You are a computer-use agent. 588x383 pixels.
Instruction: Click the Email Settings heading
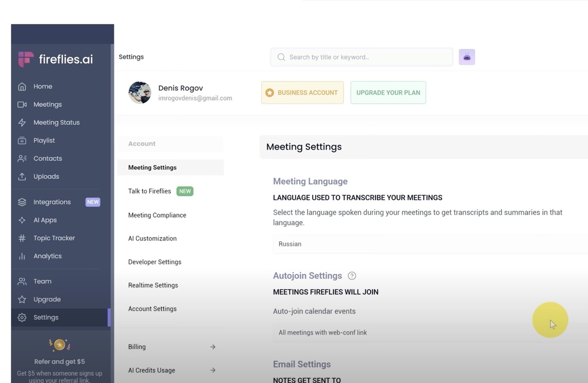click(302, 364)
